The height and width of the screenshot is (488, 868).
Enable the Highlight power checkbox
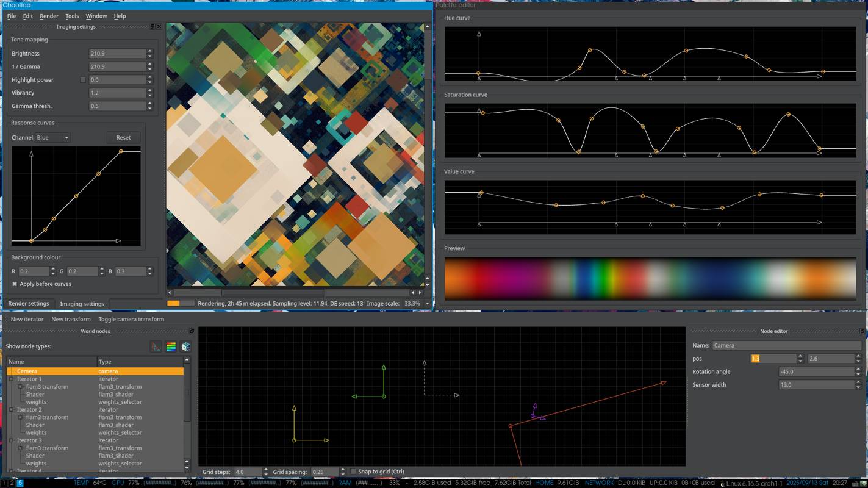(x=83, y=80)
